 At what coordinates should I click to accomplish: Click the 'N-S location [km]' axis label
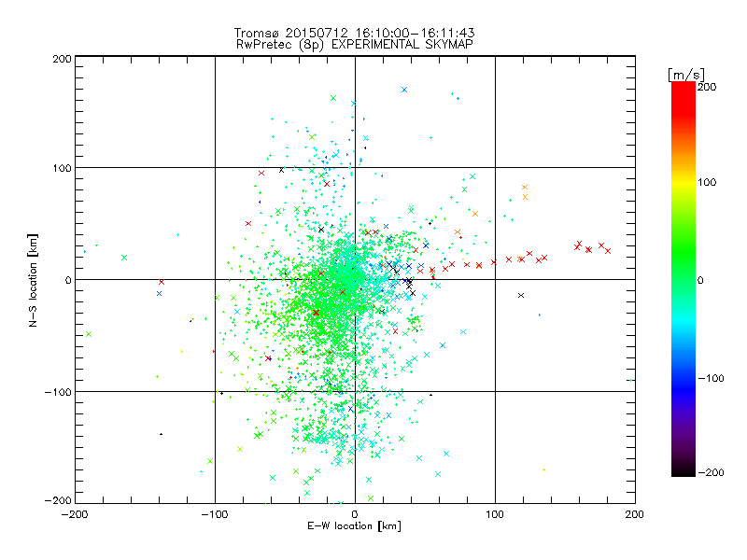click(x=33, y=280)
